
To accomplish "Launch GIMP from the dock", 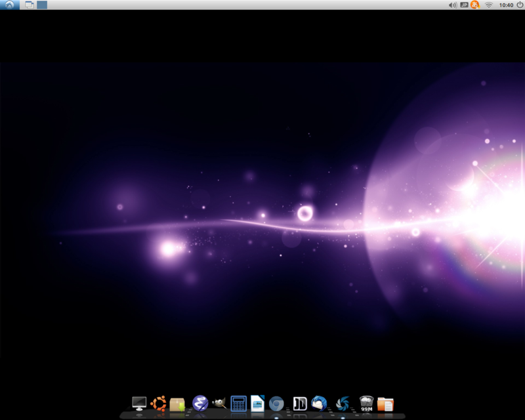I will pos(217,402).
